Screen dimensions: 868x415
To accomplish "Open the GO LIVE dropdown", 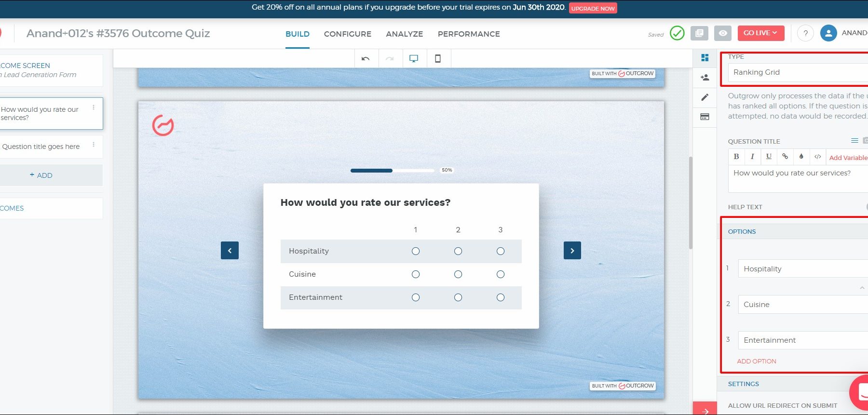I will (x=760, y=33).
